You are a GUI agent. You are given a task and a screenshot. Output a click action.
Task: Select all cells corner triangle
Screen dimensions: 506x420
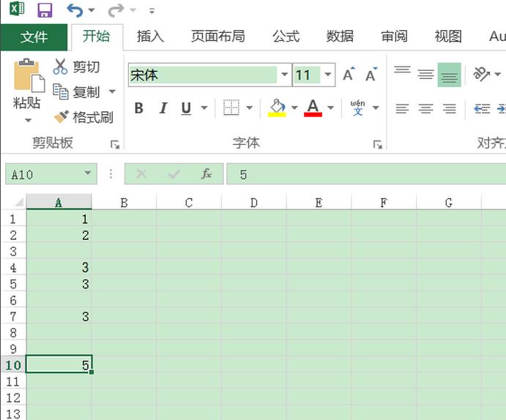[x=18, y=203]
